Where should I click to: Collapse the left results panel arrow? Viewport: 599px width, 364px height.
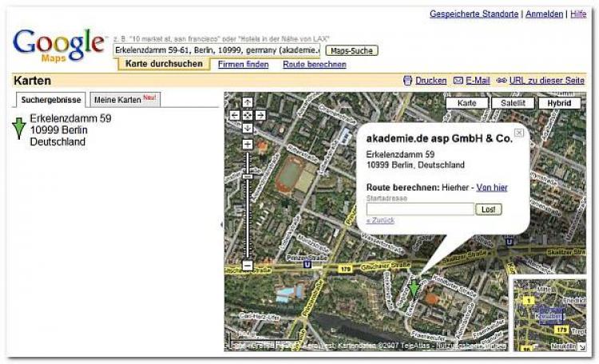(221, 225)
